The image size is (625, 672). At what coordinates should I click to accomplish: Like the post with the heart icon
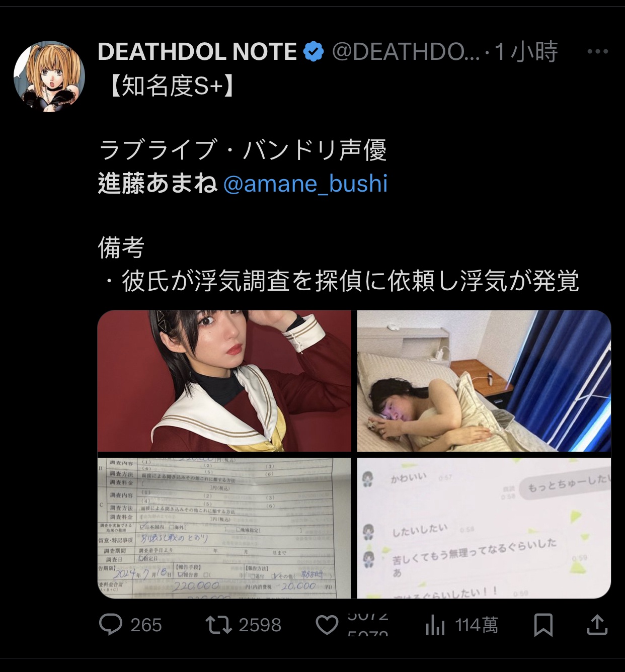[x=327, y=625]
